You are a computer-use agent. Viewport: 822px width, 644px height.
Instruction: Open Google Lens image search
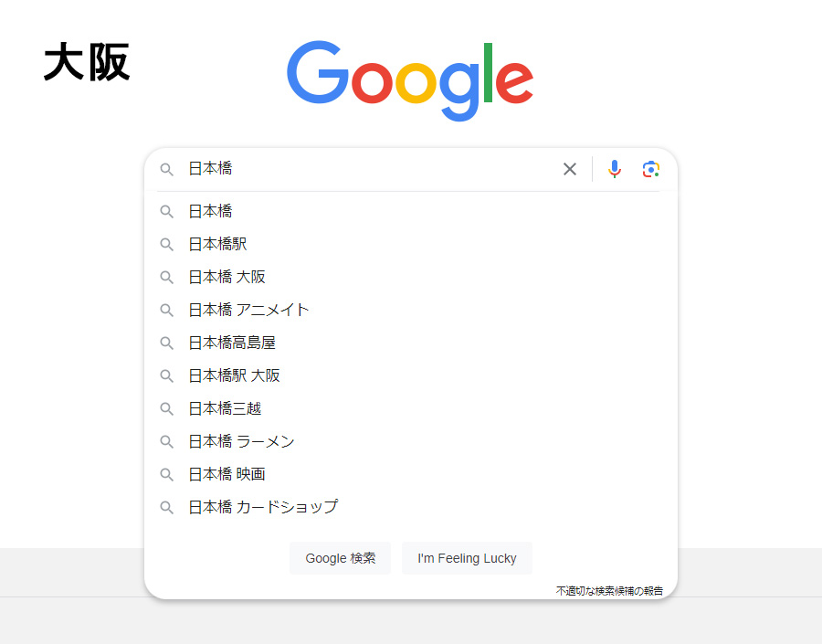click(x=650, y=169)
